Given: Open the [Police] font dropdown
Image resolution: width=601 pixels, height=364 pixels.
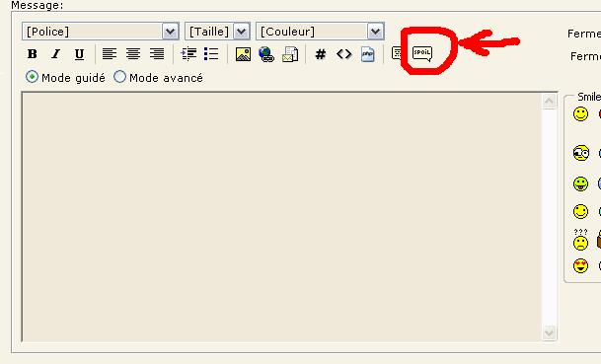Looking at the screenshot, I should [101, 32].
